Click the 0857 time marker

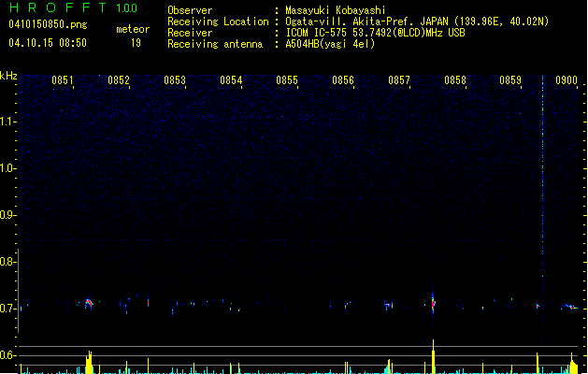tap(399, 80)
